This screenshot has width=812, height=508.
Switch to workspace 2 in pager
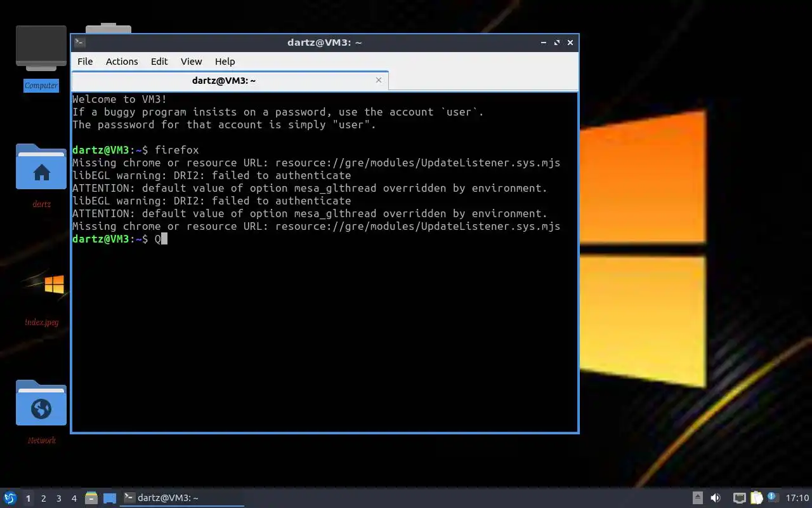tap(43, 498)
